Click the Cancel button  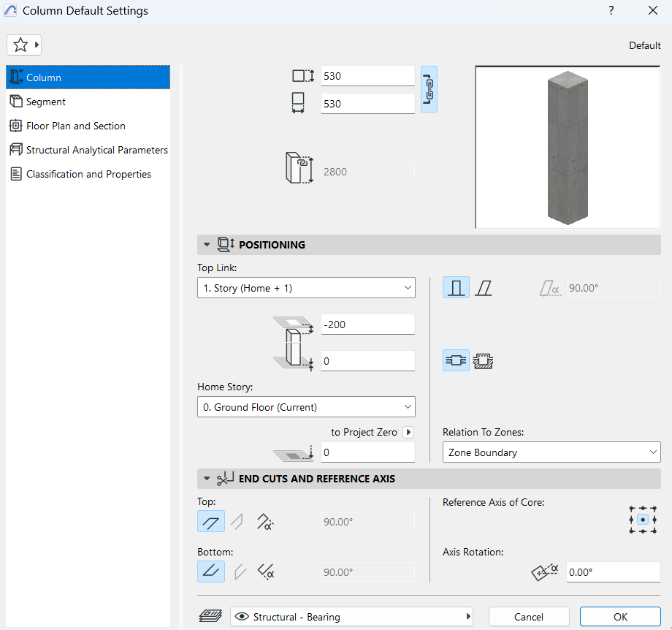[x=529, y=617]
